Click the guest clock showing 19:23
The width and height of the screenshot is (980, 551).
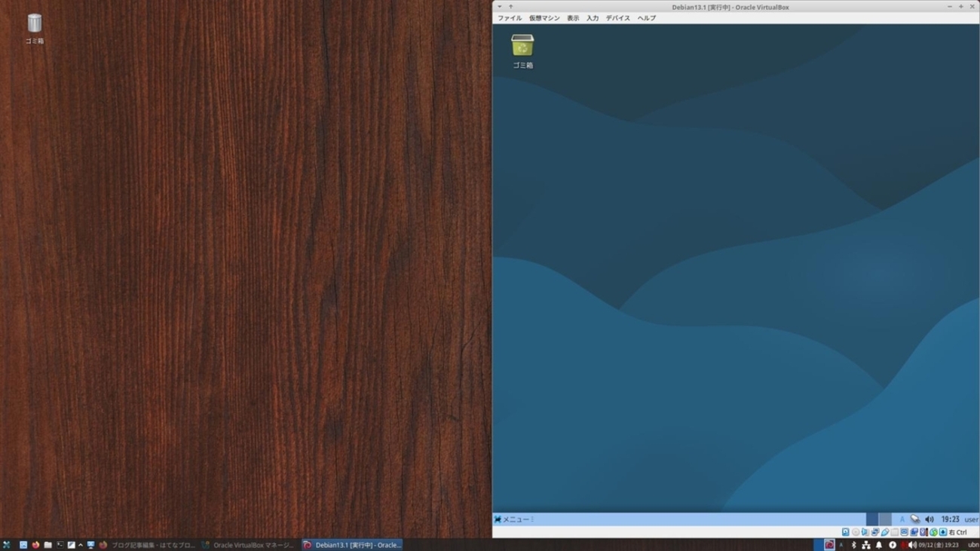click(950, 519)
